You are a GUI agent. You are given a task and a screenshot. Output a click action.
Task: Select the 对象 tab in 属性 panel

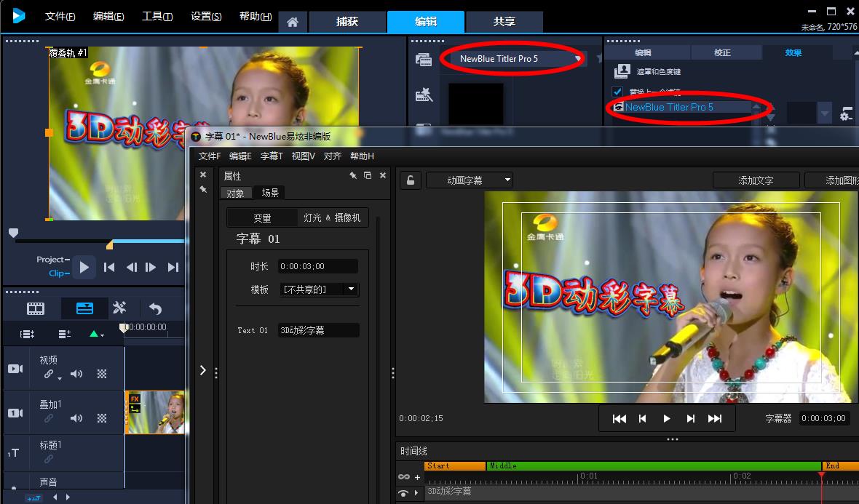(x=236, y=193)
